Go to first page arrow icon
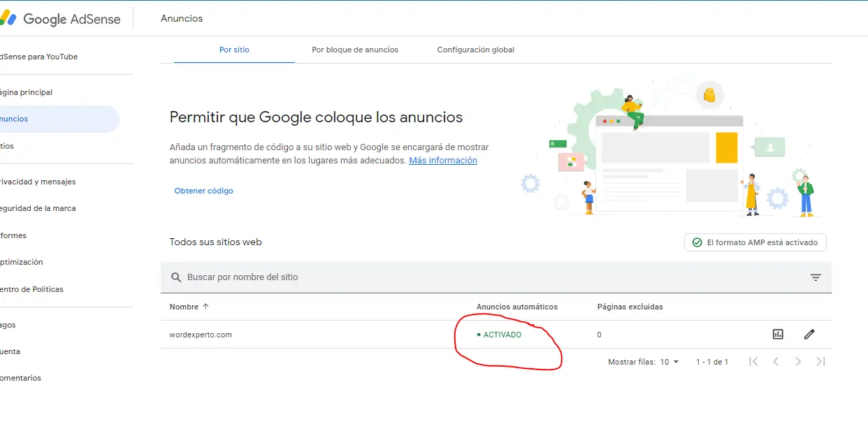 coord(753,361)
